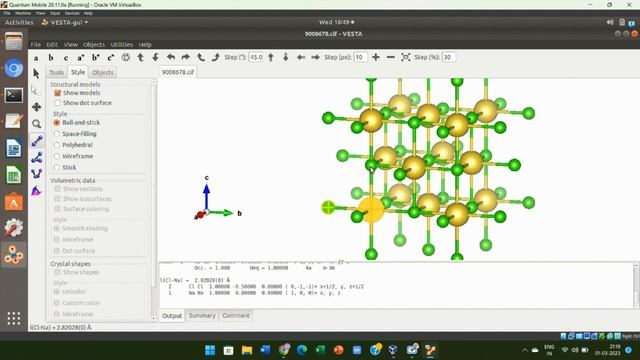Open the volume indicator in top bar
Image resolution: width=640 pixels, height=360 pixels.
[x=610, y=22]
